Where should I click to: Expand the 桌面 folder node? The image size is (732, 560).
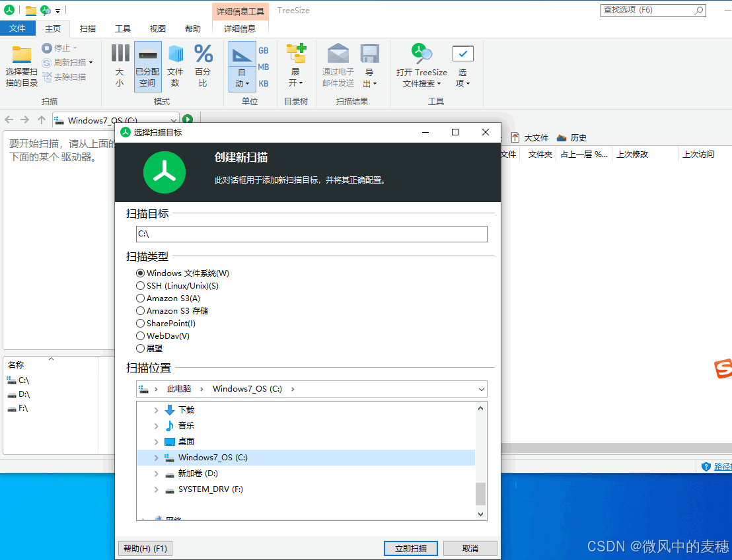157,442
